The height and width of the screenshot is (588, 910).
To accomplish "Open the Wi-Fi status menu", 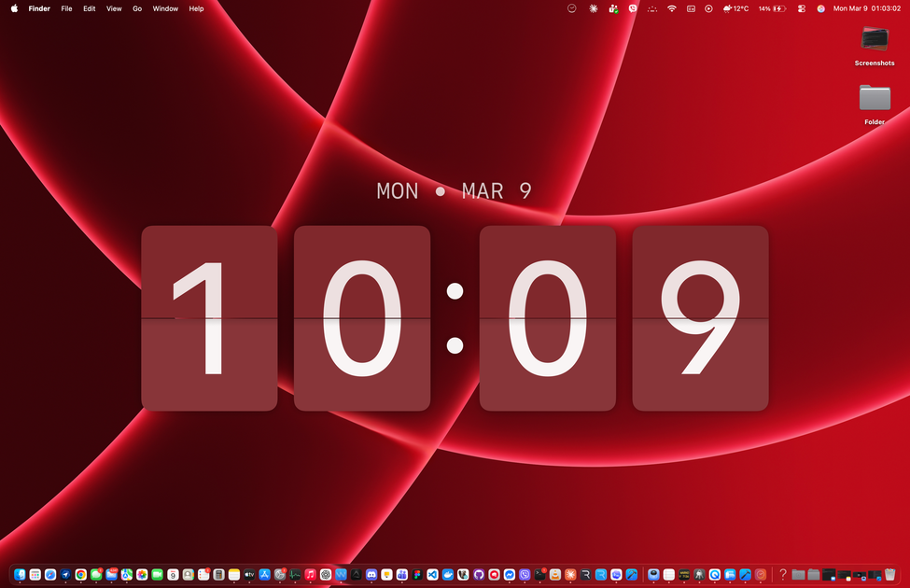I will pyautogui.click(x=671, y=8).
